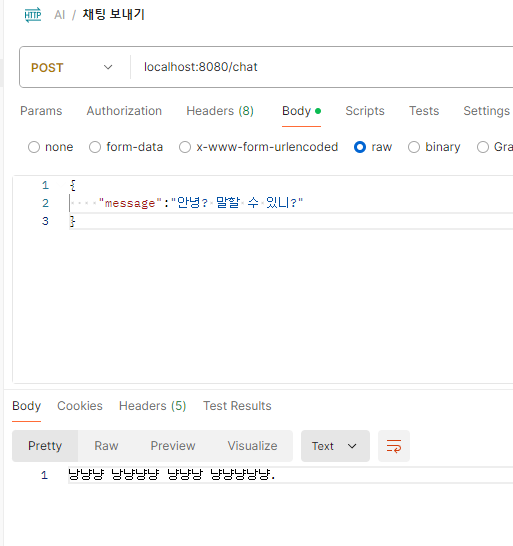
Task: Select the request Body tab
Action: pos(301,111)
